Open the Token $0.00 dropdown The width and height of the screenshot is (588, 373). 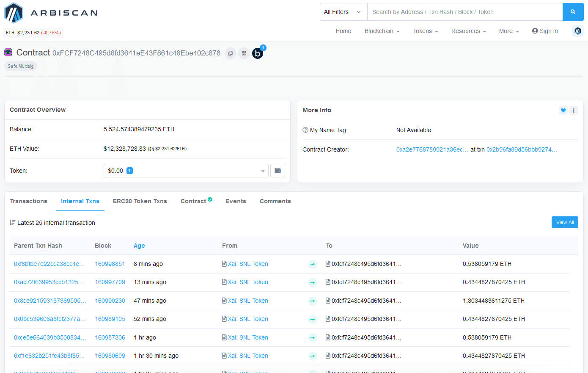[186, 171]
